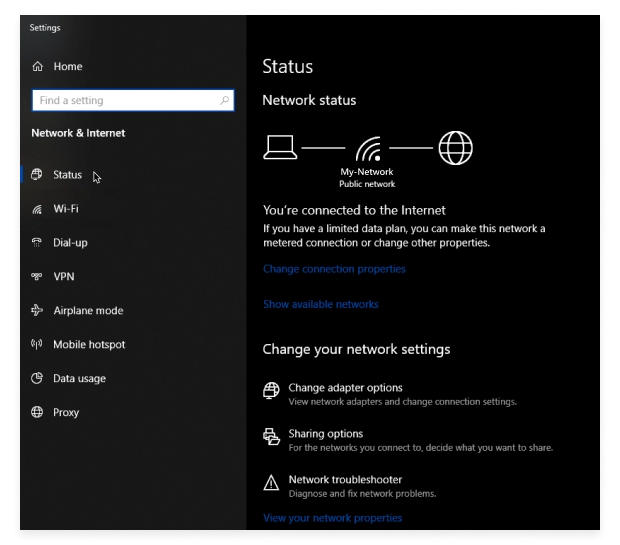620x545 pixels.
Task: Click the Home house icon
Action: point(38,67)
